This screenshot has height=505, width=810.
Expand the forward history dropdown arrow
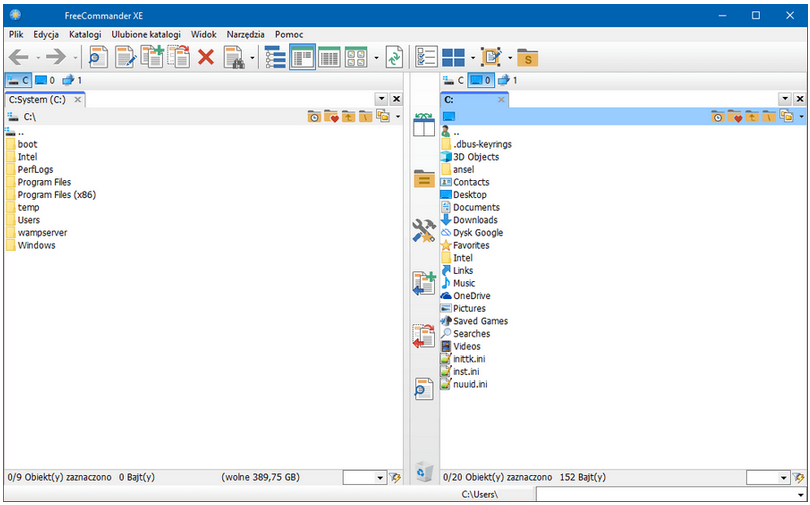(x=75, y=58)
